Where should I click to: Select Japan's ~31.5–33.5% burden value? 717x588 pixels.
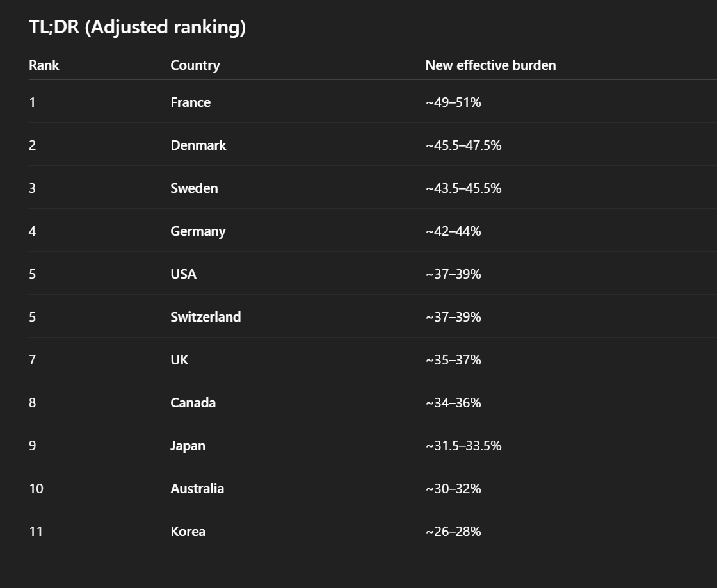point(463,446)
